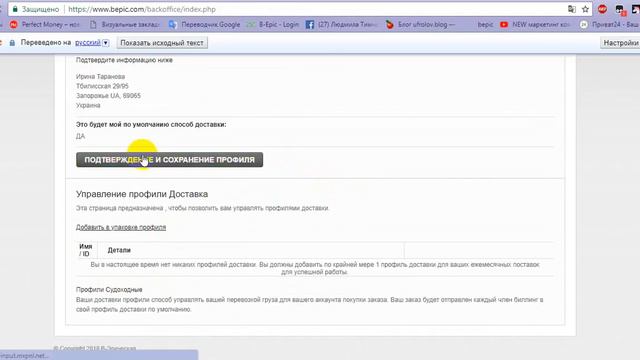
Task: Open the translate bar Настройки button
Action: (620, 42)
